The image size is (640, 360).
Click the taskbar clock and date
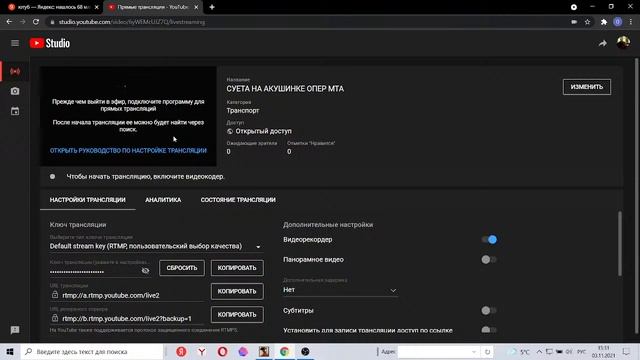tap(603, 351)
